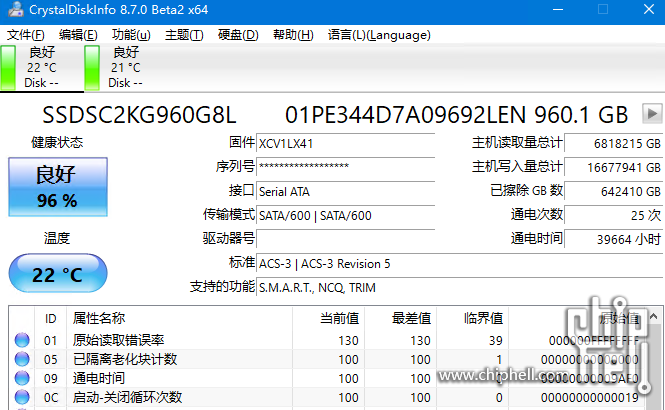Open the 编辑(E) menu

pyautogui.click(x=78, y=35)
